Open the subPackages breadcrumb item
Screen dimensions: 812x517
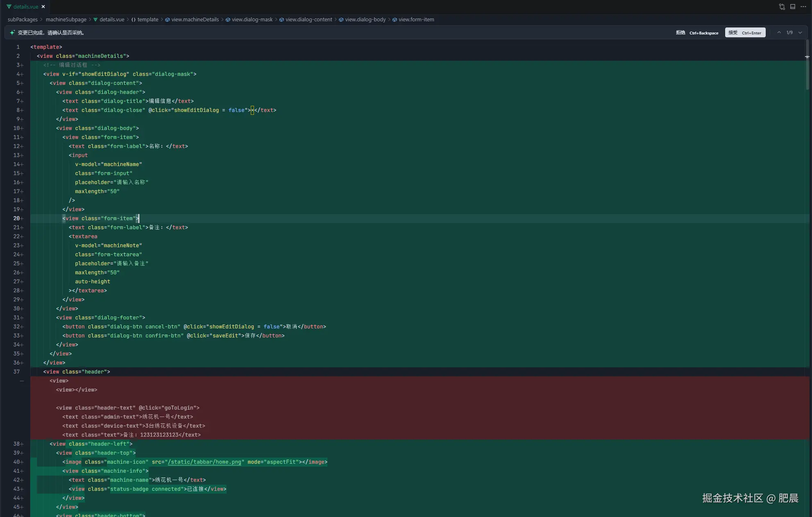(x=23, y=19)
